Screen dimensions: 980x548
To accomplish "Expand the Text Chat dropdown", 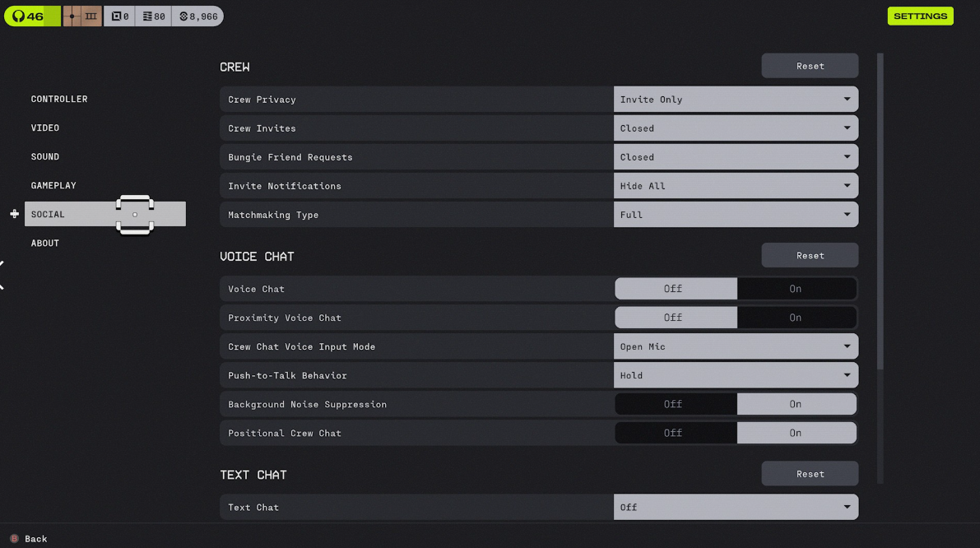I will click(736, 507).
